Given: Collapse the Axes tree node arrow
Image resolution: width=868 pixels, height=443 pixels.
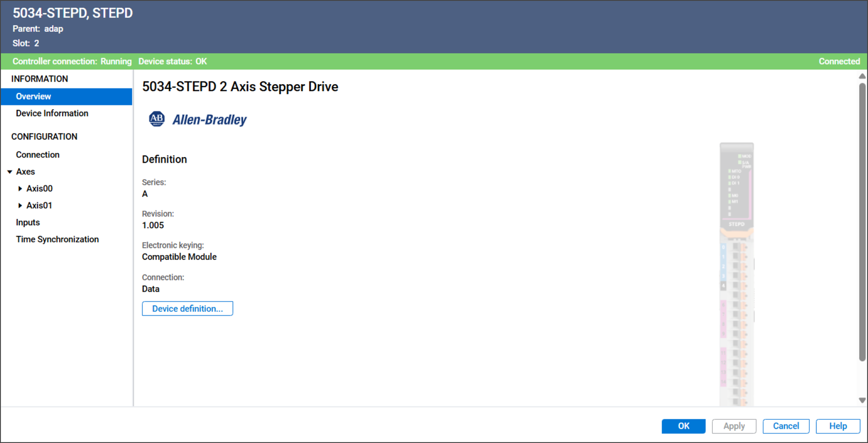Looking at the screenshot, I should [10, 172].
